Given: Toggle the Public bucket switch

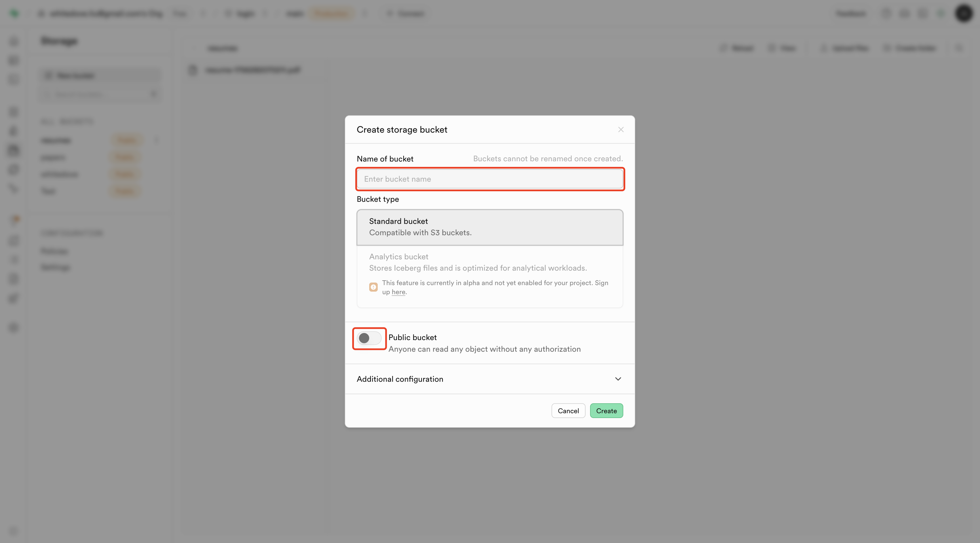Looking at the screenshot, I should coord(369,338).
